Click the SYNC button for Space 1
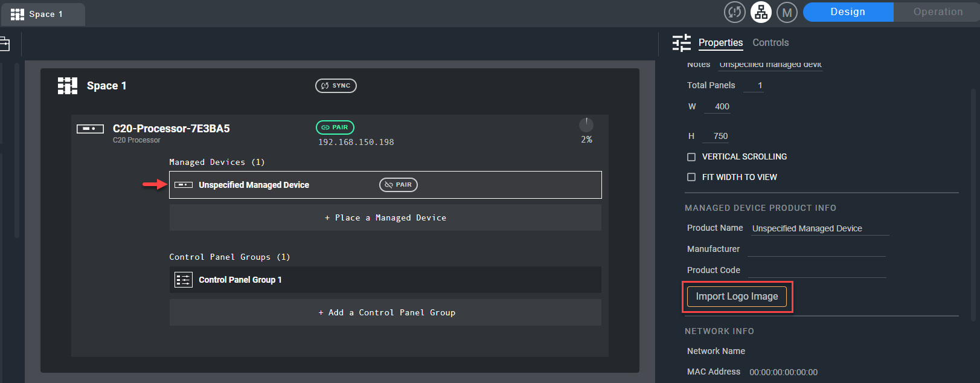 336,86
